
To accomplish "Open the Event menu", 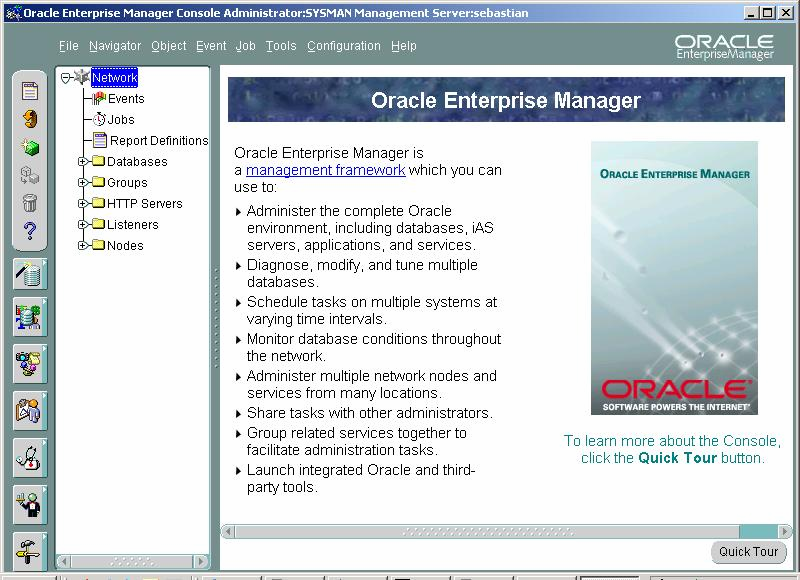I will pyautogui.click(x=211, y=46).
